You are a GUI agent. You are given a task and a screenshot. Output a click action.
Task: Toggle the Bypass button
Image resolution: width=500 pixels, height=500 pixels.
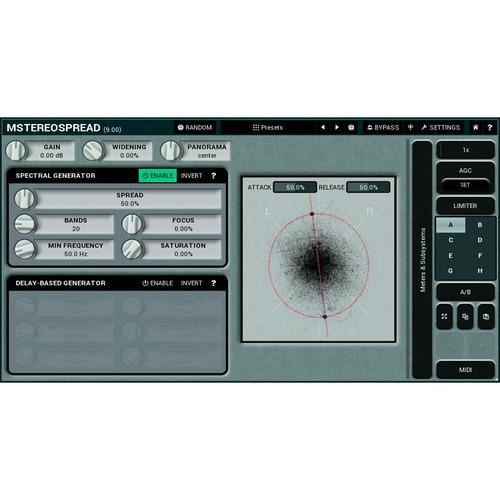[x=383, y=127]
